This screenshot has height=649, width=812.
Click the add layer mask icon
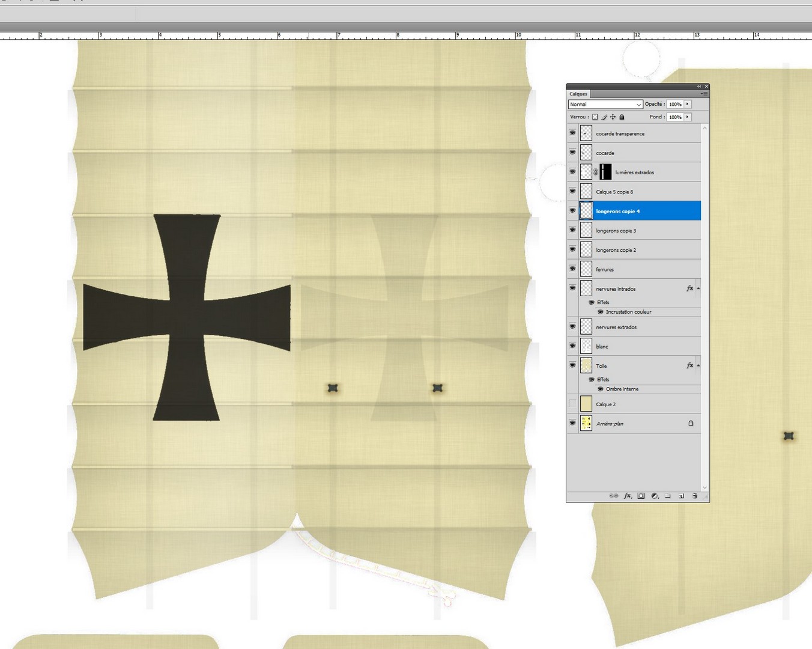point(641,496)
